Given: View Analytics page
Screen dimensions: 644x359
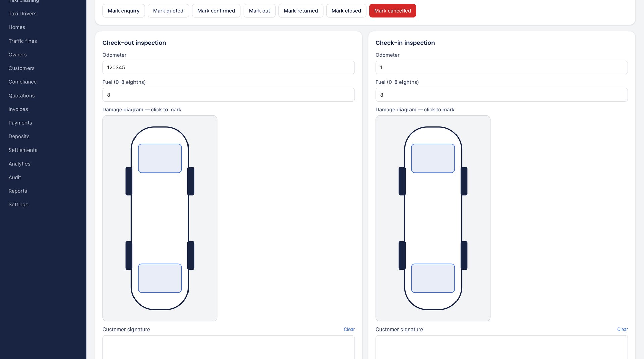Looking at the screenshot, I should [19, 164].
